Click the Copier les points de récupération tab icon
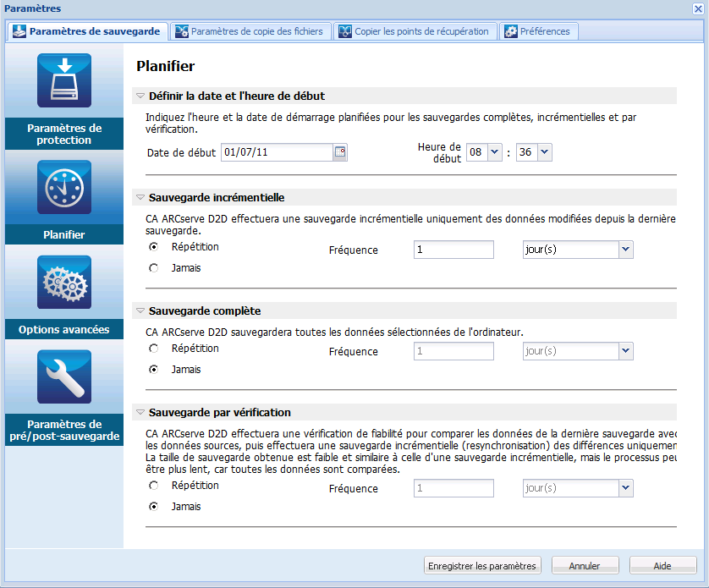The height and width of the screenshot is (588, 709). click(x=345, y=31)
